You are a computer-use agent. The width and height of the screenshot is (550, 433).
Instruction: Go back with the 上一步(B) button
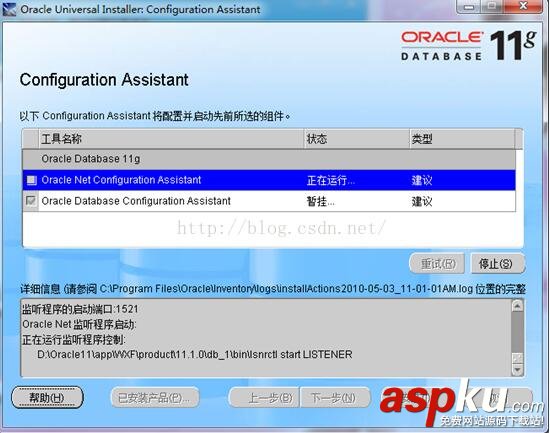(x=264, y=398)
